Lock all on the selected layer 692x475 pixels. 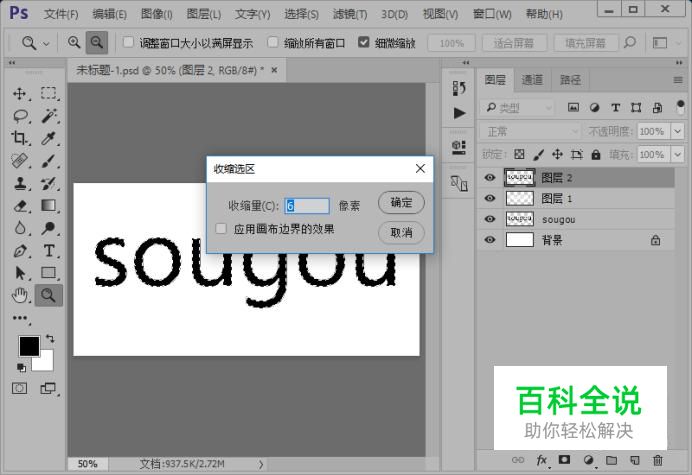[596, 155]
